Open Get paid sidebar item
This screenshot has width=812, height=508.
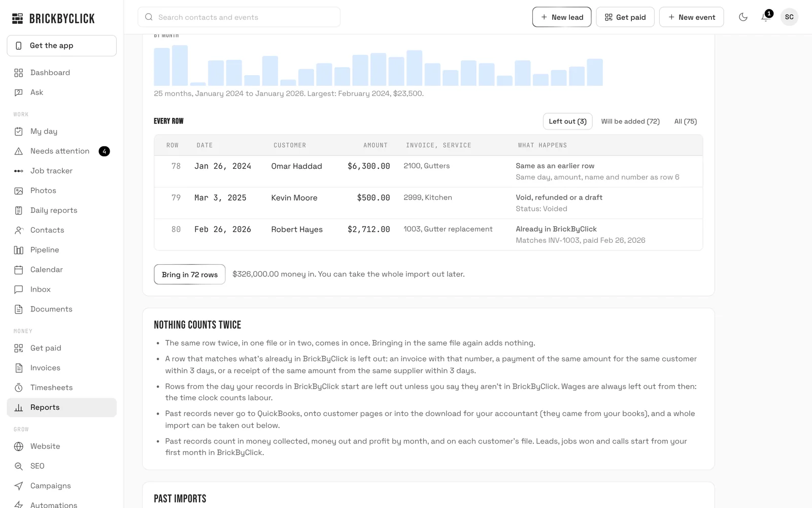coord(62,348)
